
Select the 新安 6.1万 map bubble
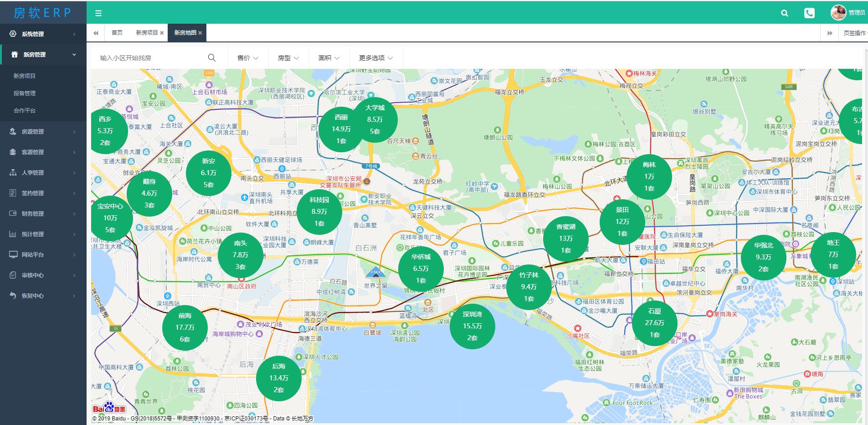point(209,173)
